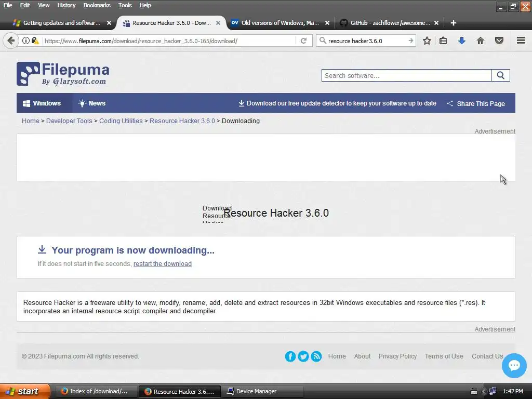Click Download our free update detector link

(337, 103)
